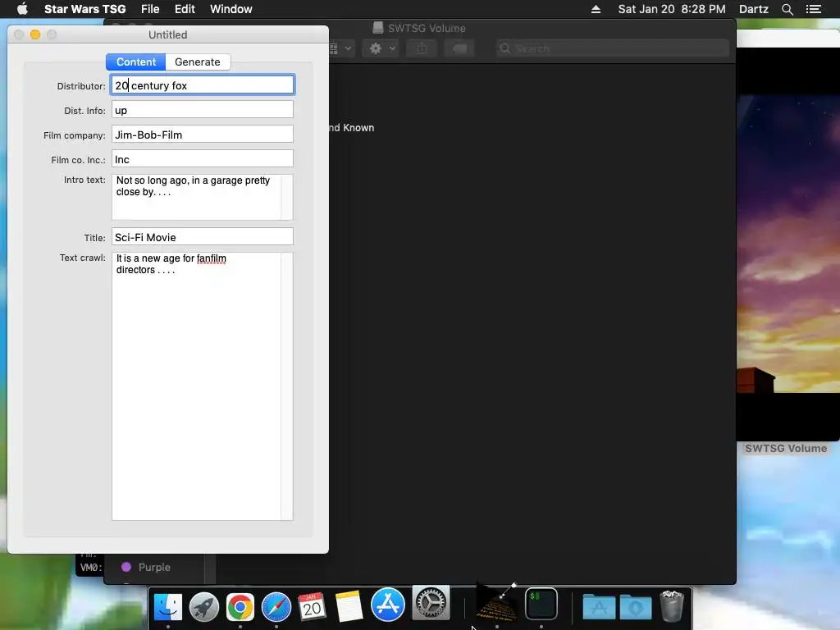Open the gear action menu in Finder window
The height and width of the screenshot is (630, 840).
click(x=381, y=48)
